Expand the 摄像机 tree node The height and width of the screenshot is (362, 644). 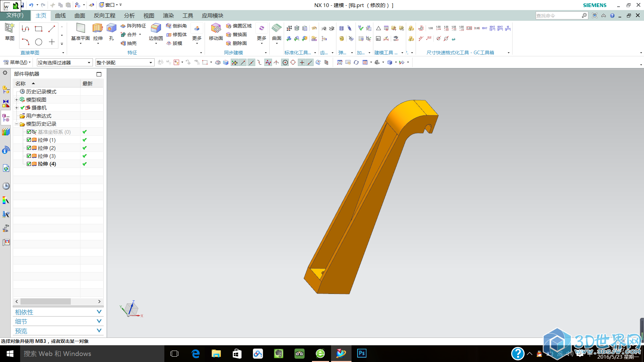click(16, 108)
